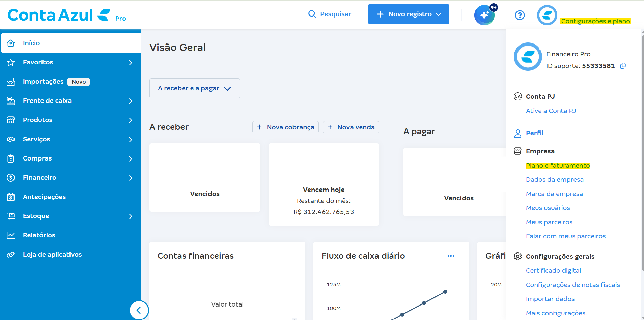Open the Vencem hoje card
Image resolution: width=644 pixels, height=320 pixels.
point(324,184)
